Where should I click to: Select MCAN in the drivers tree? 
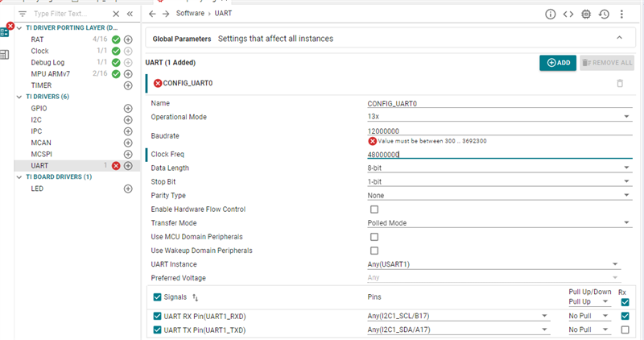41,143
